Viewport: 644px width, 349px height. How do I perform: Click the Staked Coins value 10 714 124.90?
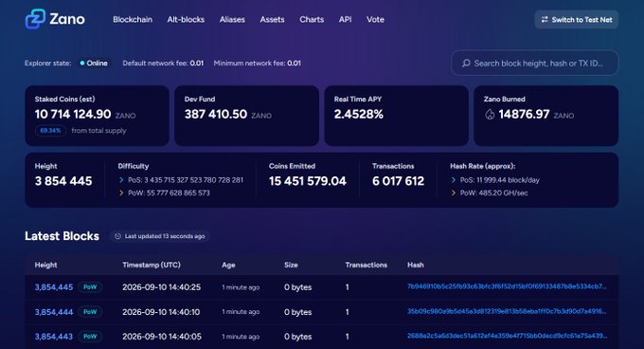pyautogui.click(x=73, y=114)
